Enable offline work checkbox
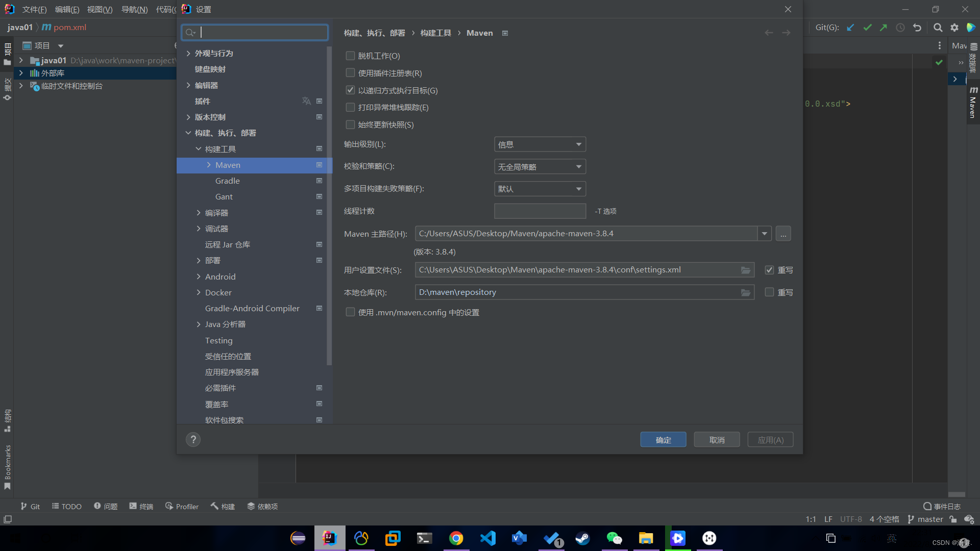The image size is (980, 551). [x=350, y=56]
